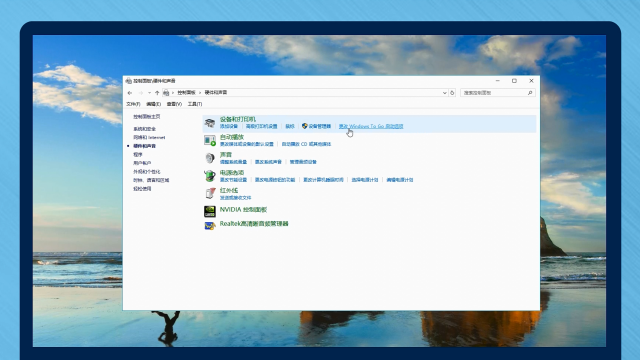Open the 设备和打印机 heading
Screen dimensions: 640x360
pyautogui.click(x=238, y=119)
